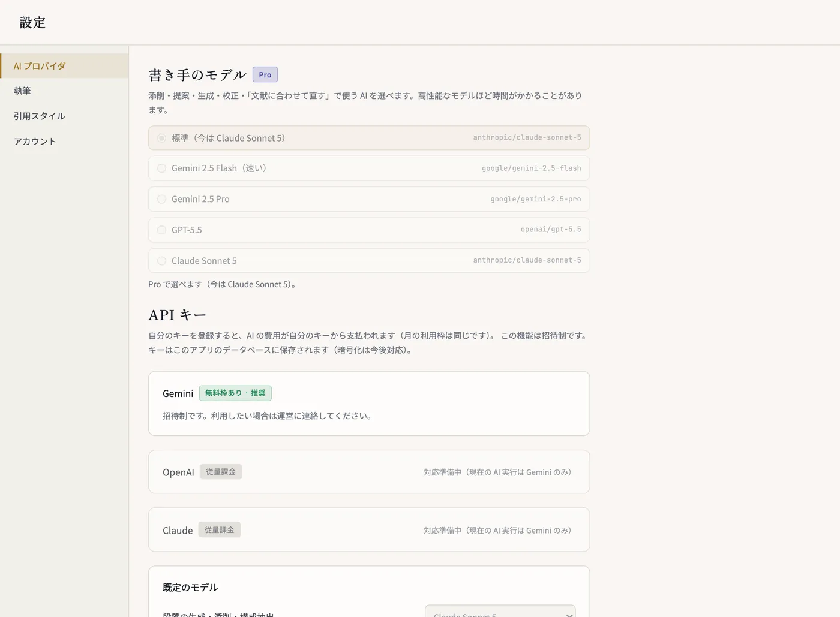Viewport: 840px width, 617px height.
Task: Click the 無料枠あり・推奨 badge on Gemini
Action: click(235, 393)
